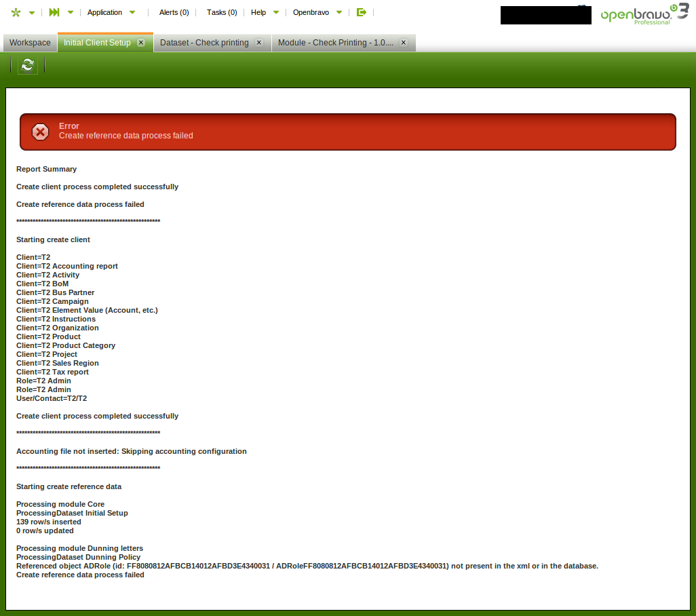Open the dropdown arrow beside quick launch icon

(71, 12)
